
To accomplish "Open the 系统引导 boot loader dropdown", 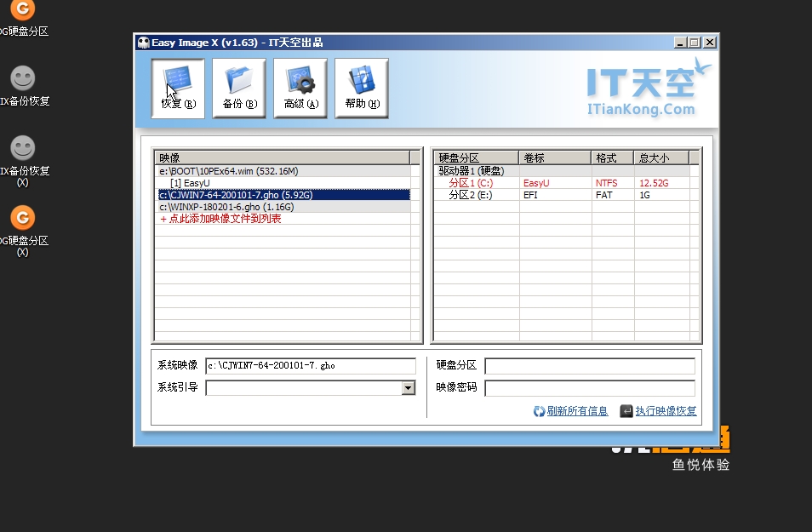I will 407,387.
